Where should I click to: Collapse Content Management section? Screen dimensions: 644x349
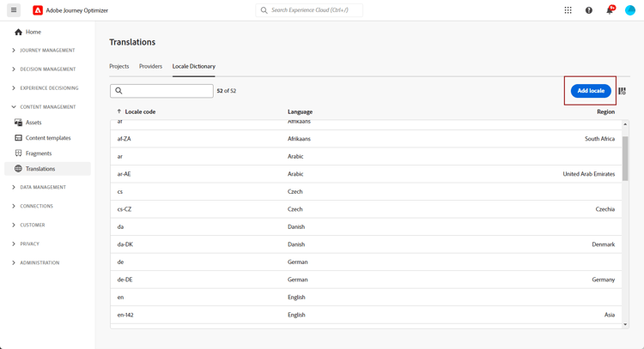click(47, 107)
